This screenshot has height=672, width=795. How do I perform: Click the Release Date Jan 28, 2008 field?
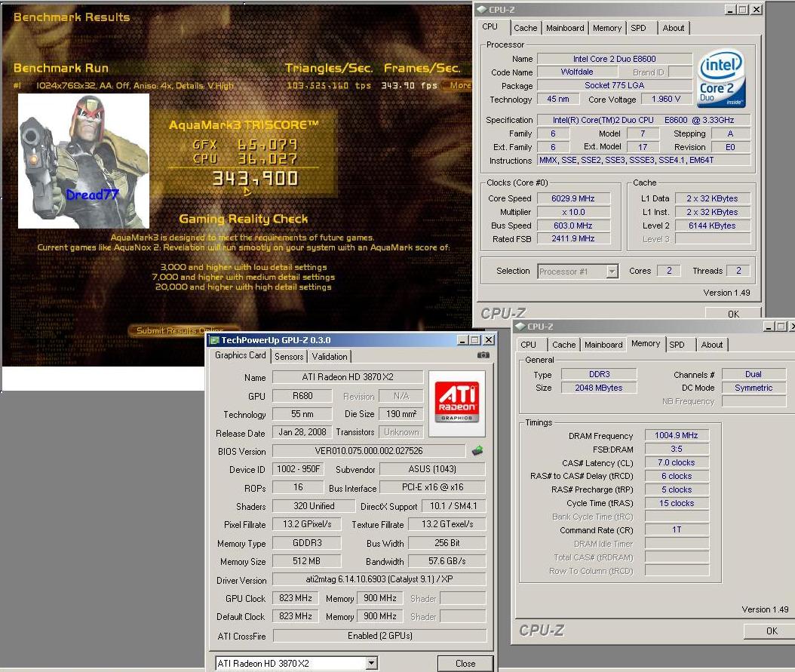pyautogui.click(x=302, y=432)
